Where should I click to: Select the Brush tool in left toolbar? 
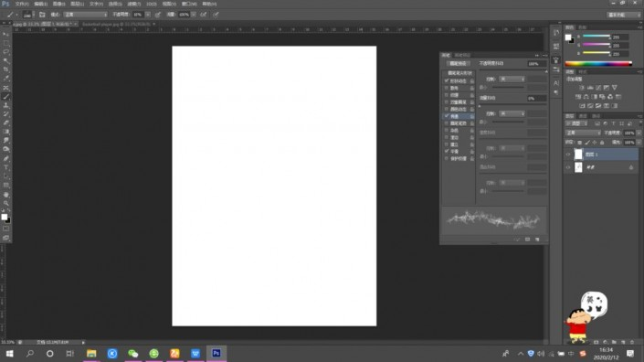coord(6,97)
